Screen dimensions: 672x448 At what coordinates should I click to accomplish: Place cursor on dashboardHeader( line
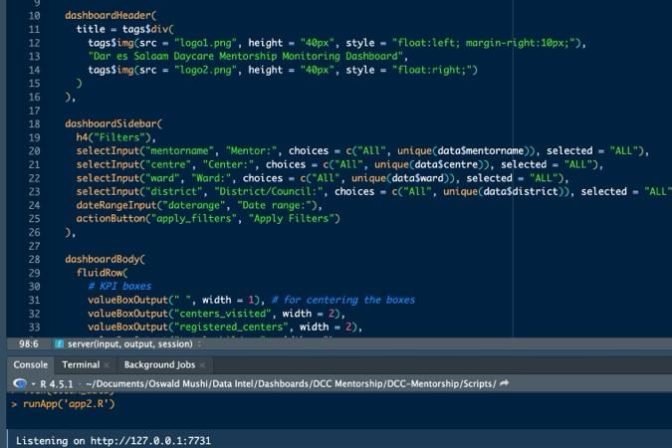point(110,16)
